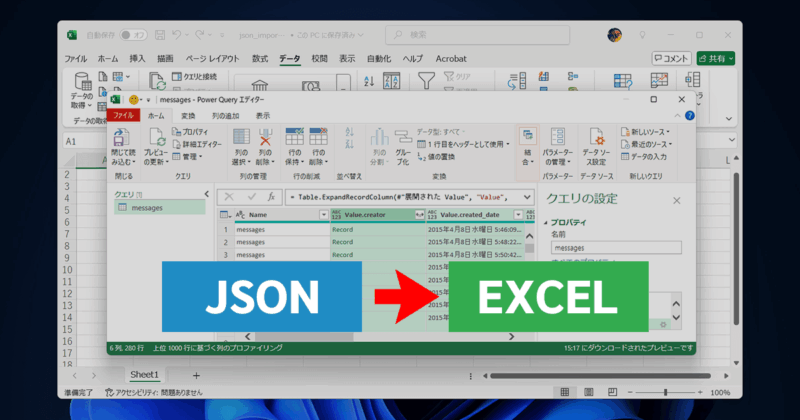Click the Excel 共有 (Share) button
This screenshot has width=800, height=420.
[715, 59]
